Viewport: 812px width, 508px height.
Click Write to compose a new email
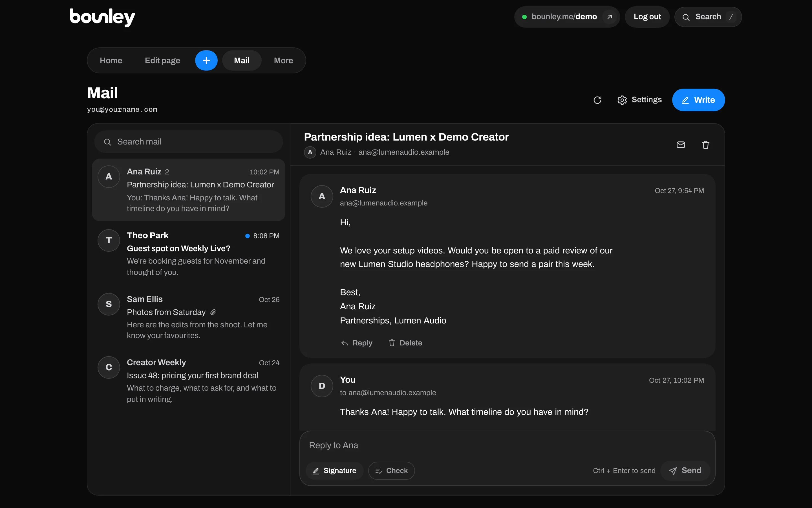pyautogui.click(x=698, y=100)
